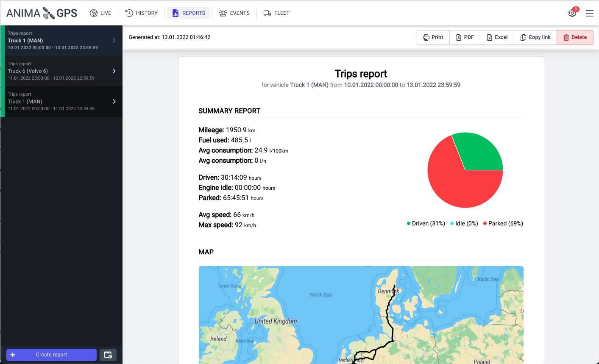Screen dimensions: 599x364
Task: Click the EVENTS alert icon
Action: pyautogui.click(x=223, y=13)
